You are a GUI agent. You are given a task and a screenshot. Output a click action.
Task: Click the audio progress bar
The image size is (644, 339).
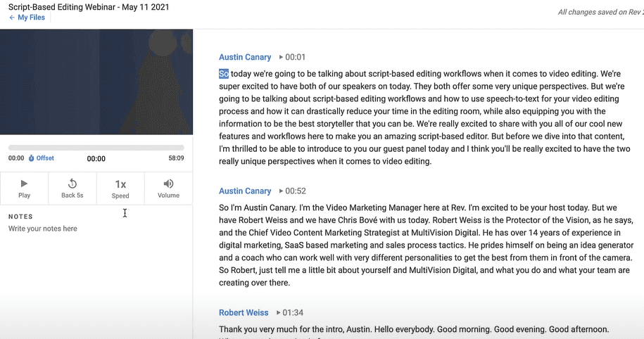96,148
